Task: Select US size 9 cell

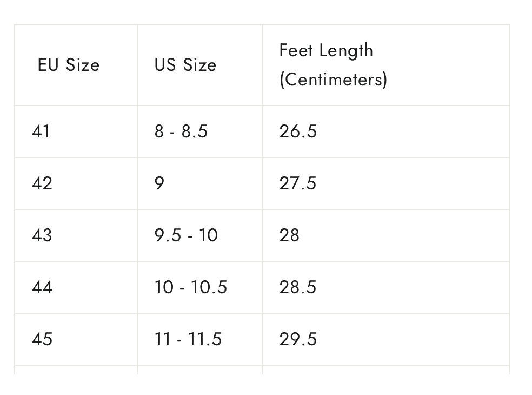Action: (x=159, y=183)
